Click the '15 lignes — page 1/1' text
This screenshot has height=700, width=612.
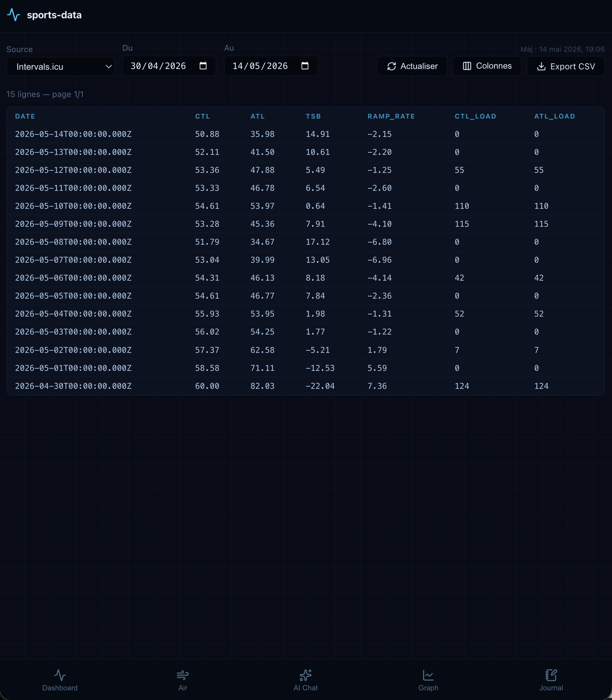[x=45, y=94]
